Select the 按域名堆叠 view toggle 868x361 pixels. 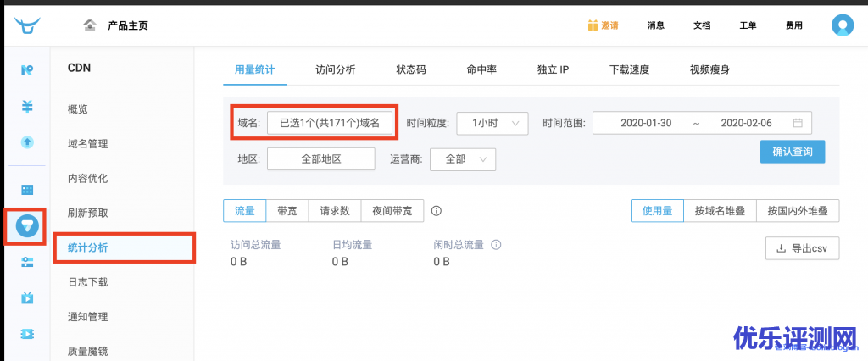point(721,211)
